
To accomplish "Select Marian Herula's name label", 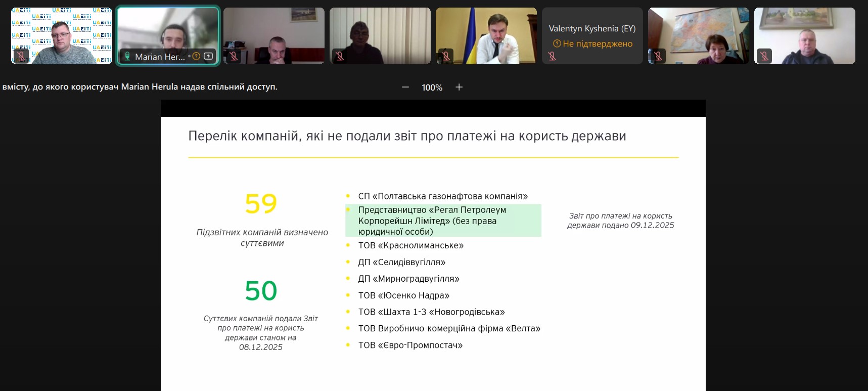I will point(160,57).
